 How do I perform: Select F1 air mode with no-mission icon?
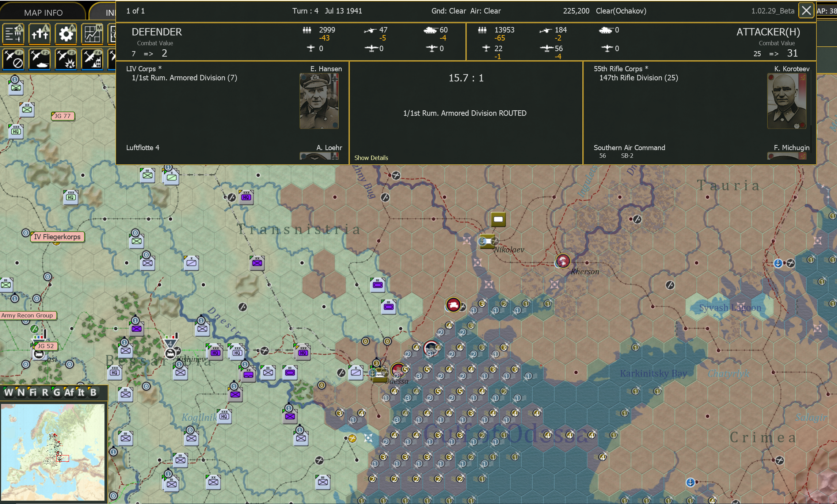coord(13,59)
